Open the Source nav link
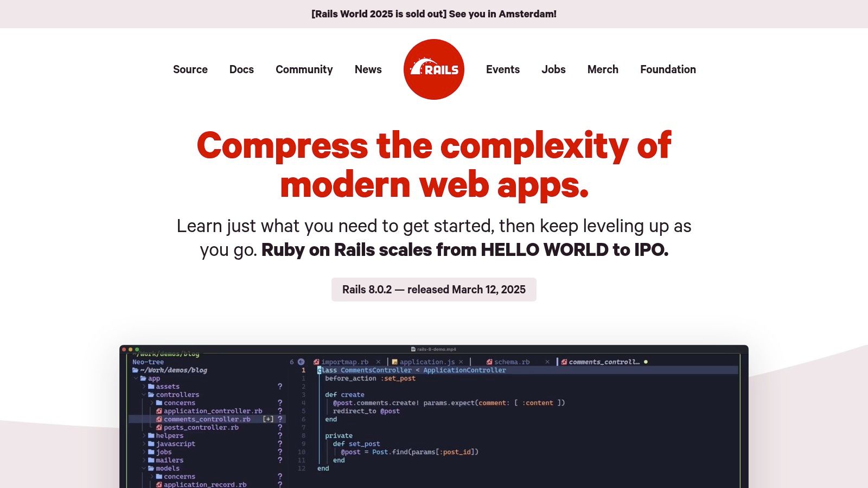 pos(190,69)
